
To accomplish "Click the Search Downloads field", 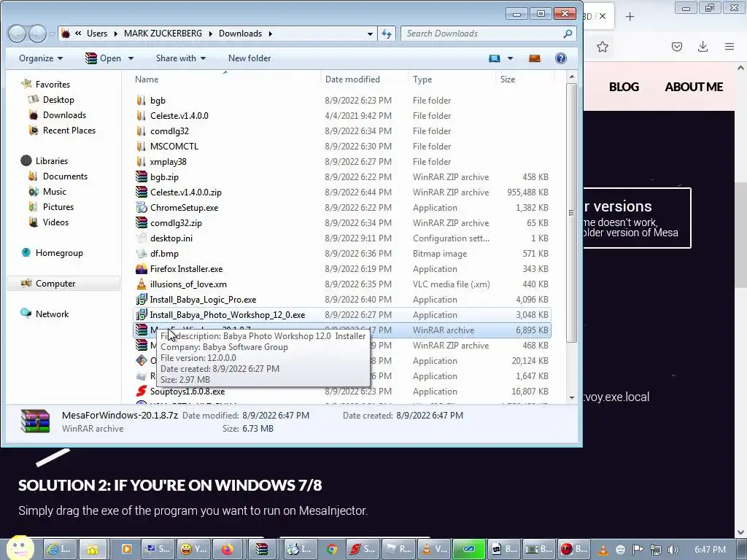I will coord(488,34).
